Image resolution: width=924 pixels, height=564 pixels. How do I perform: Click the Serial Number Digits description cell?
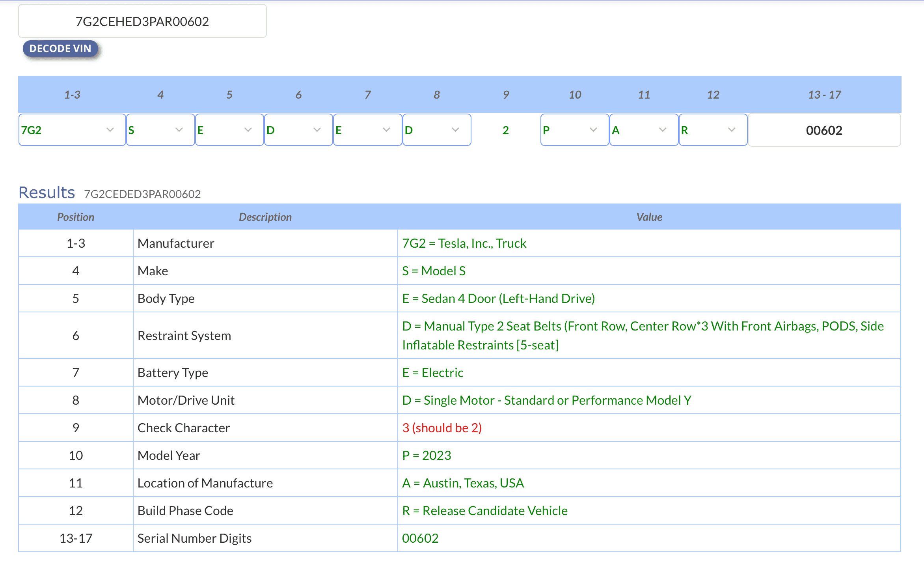(265, 538)
